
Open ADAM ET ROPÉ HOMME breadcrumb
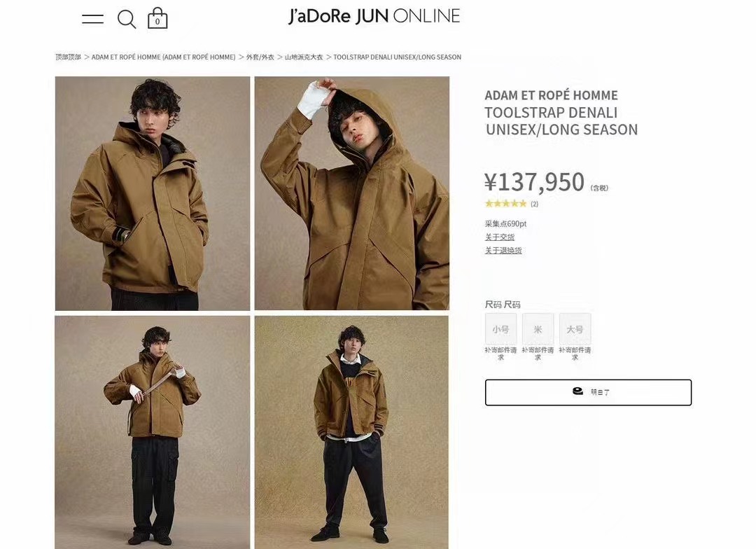pyautogui.click(x=163, y=57)
